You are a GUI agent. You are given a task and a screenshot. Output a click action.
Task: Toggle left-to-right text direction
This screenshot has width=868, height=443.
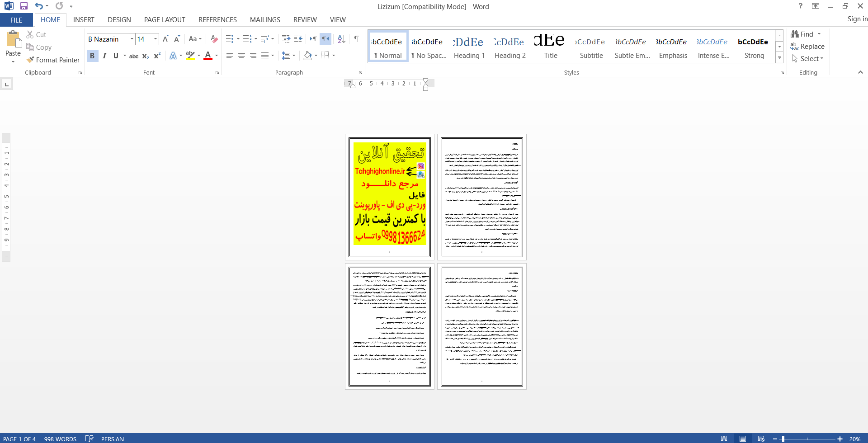[313, 39]
